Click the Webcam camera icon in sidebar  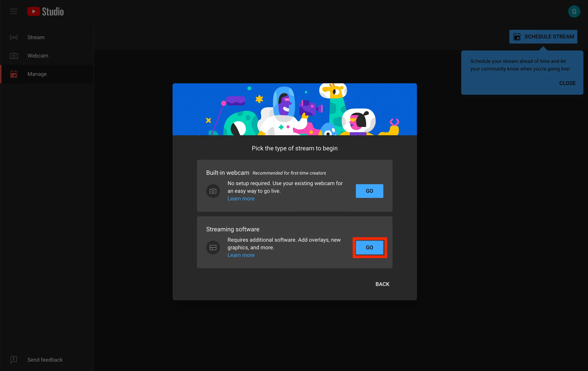[x=14, y=56]
